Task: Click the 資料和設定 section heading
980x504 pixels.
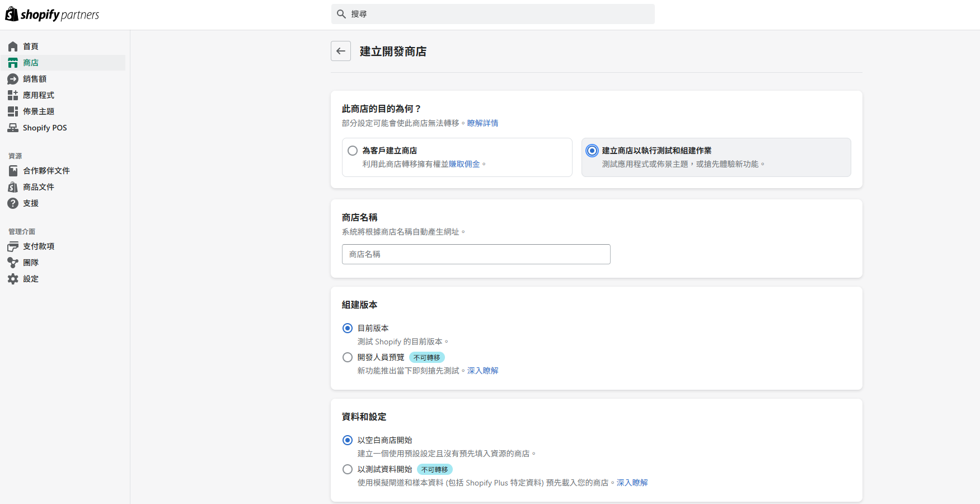Action: (364, 417)
